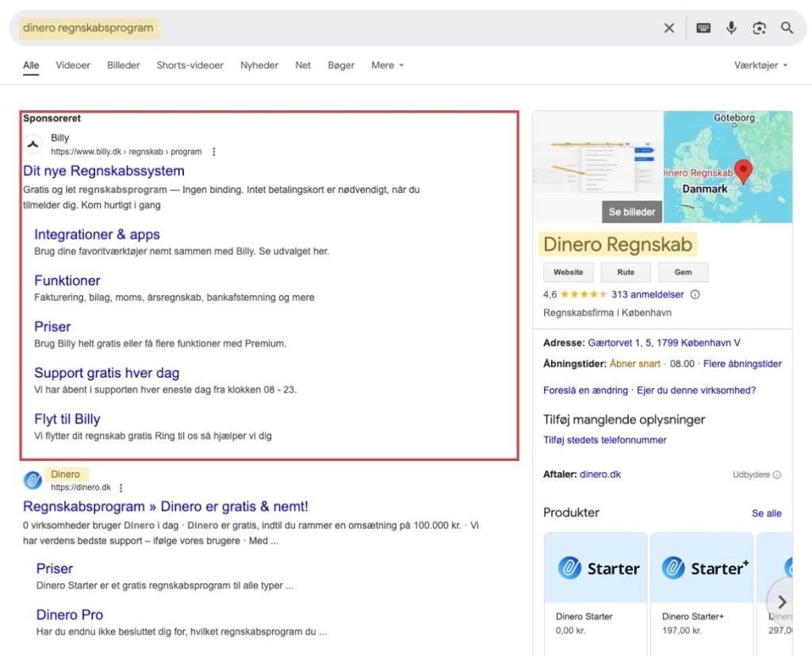Click info icon next to 313 anmeldelser

click(x=695, y=294)
